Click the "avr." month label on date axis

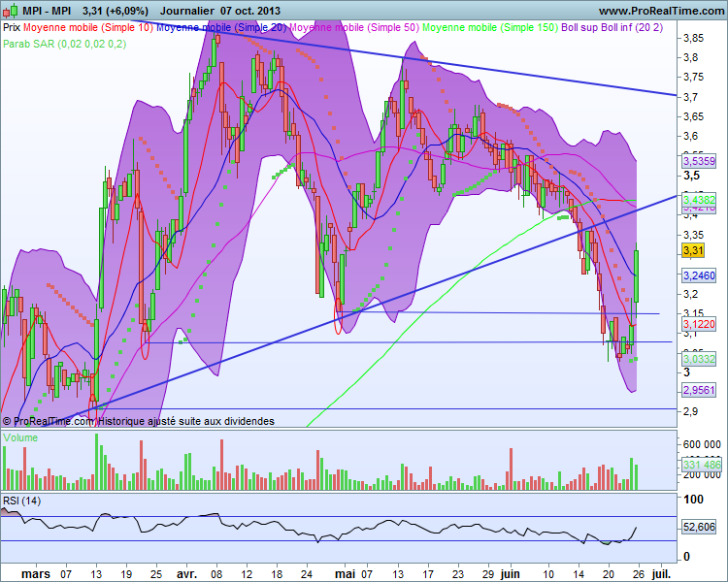[186, 574]
